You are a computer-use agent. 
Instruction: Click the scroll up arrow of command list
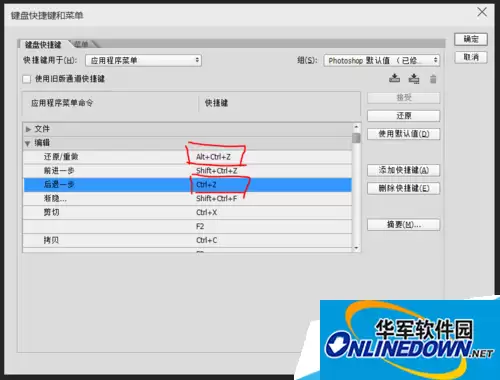tap(356, 127)
